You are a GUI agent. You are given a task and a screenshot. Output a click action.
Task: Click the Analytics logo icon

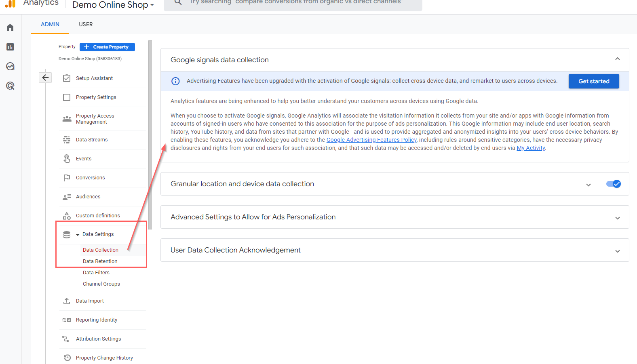(10, 3)
